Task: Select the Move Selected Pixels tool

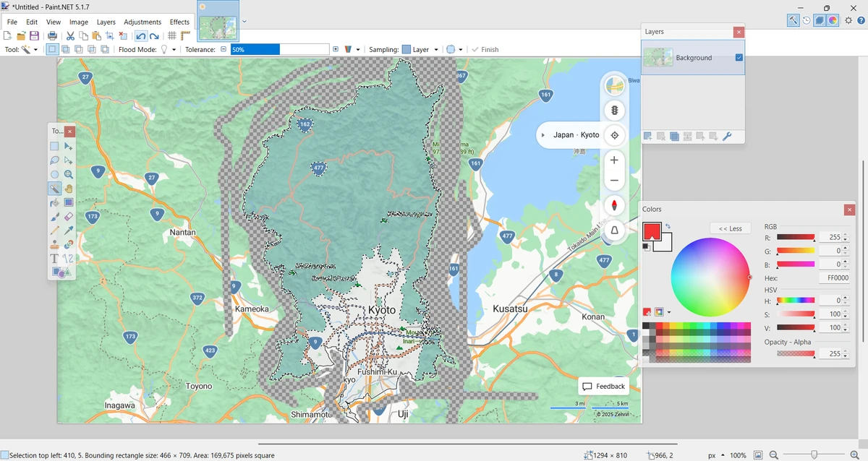Action: coord(68,146)
